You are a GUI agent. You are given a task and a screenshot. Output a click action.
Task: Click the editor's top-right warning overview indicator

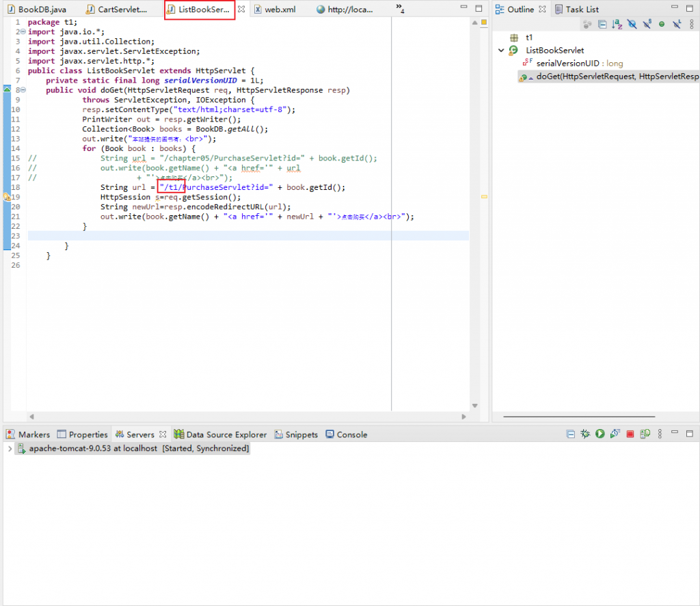click(x=484, y=23)
